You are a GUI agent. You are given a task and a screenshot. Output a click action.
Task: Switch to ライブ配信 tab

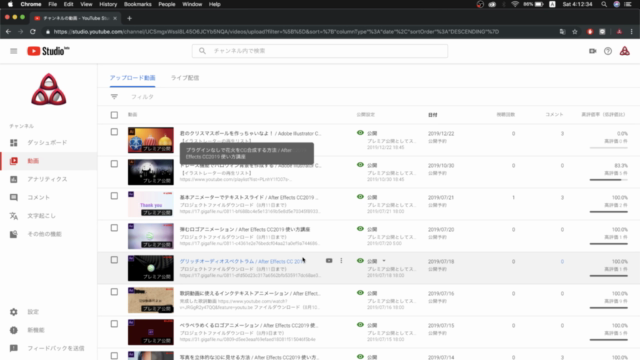coord(185,78)
